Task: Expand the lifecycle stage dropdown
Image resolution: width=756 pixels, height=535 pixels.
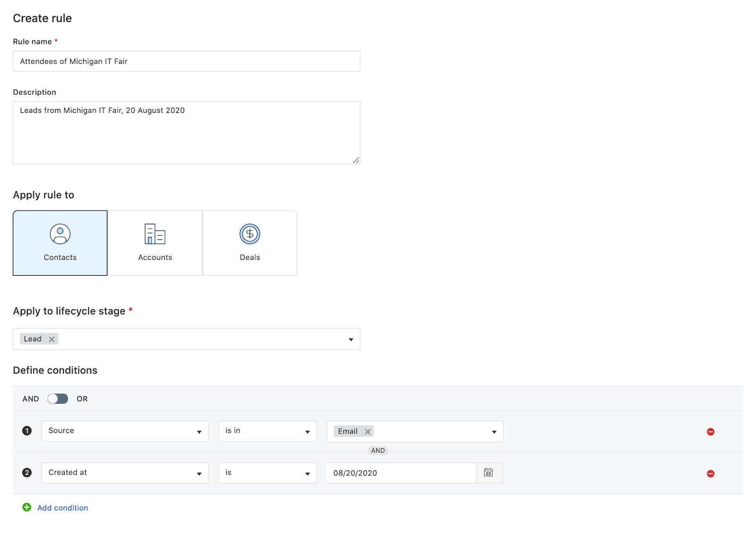Action: (351, 340)
